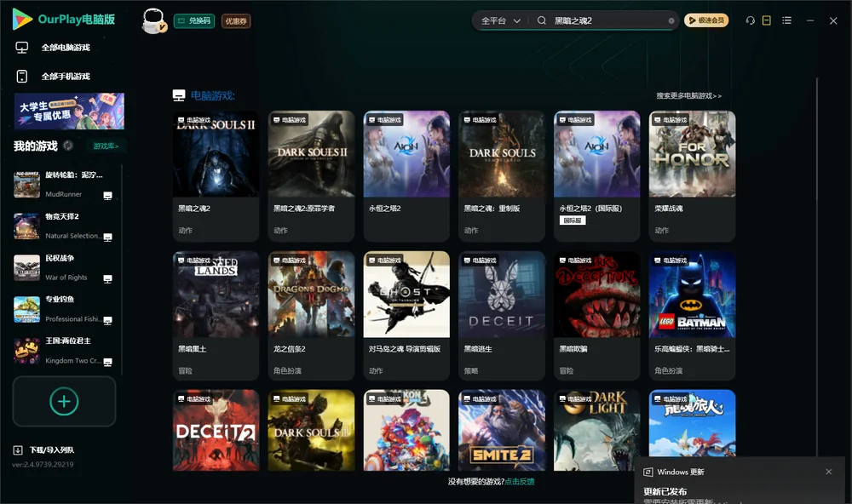Viewport: 852px width, 504px height.
Task: Open the 大学生专属优惠 promo banner
Action: coord(69,112)
